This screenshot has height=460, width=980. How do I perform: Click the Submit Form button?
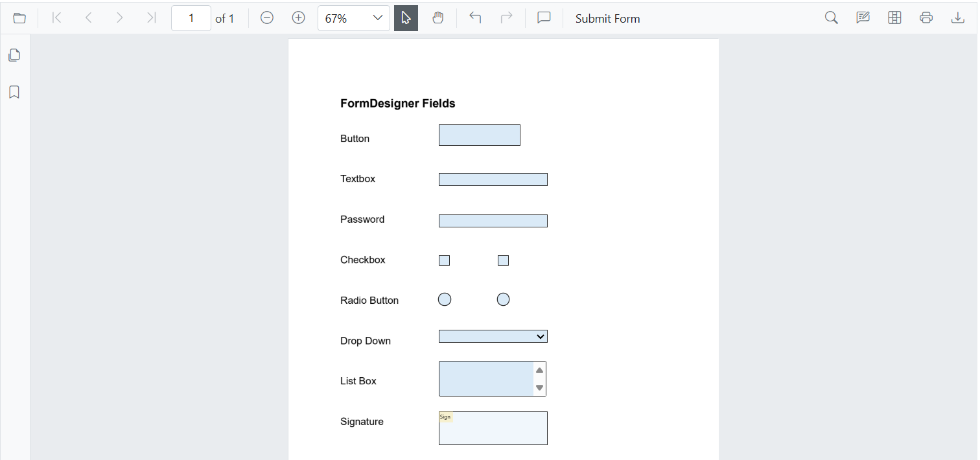(608, 19)
